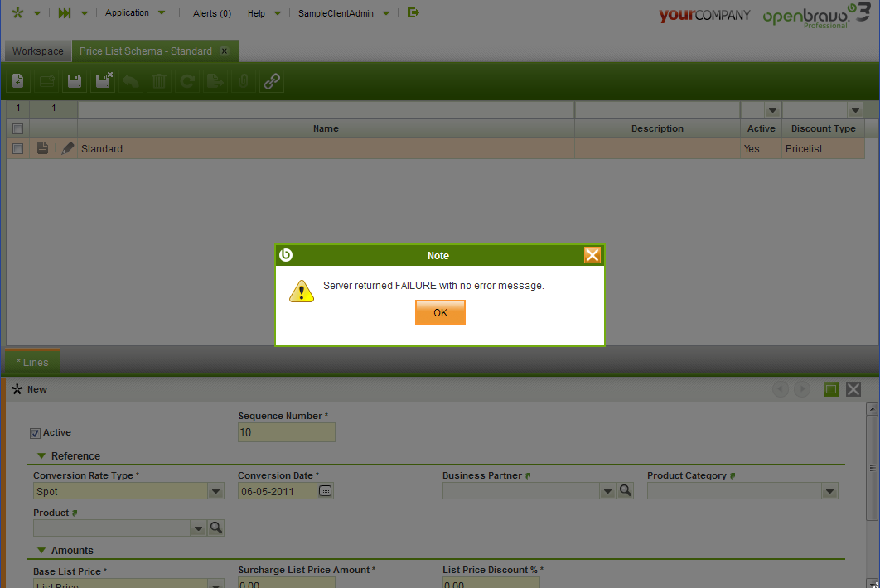880x588 pixels.
Task: Collapse the Reference section
Action: click(x=41, y=456)
